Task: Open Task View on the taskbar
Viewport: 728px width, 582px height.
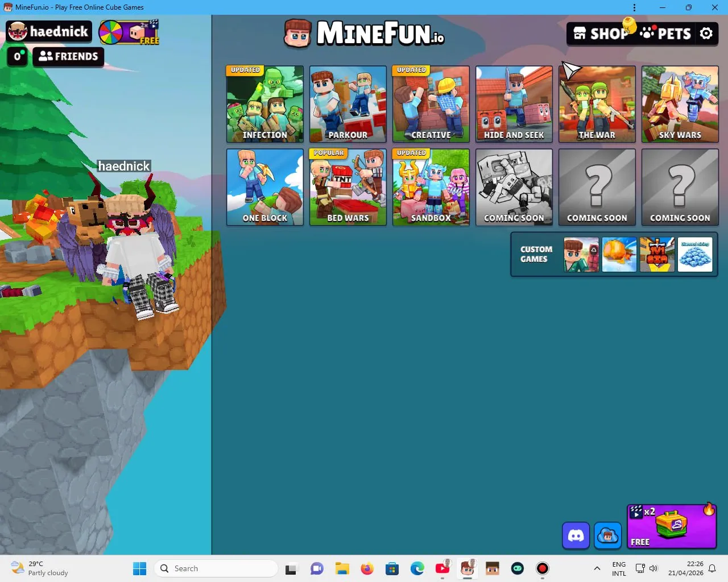Action: pyautogui.click(x=292, y=568)
